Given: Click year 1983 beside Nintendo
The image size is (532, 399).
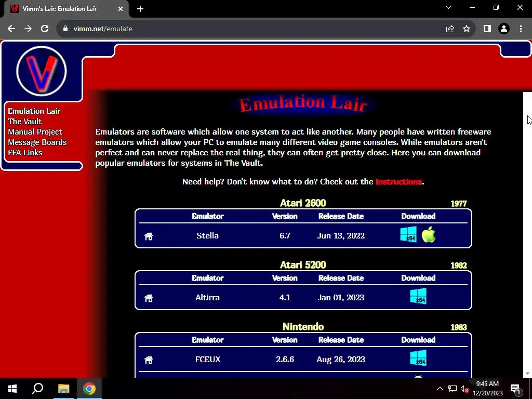Looking at the screenshot, I should pyautogui.click(x=459, y=327).
